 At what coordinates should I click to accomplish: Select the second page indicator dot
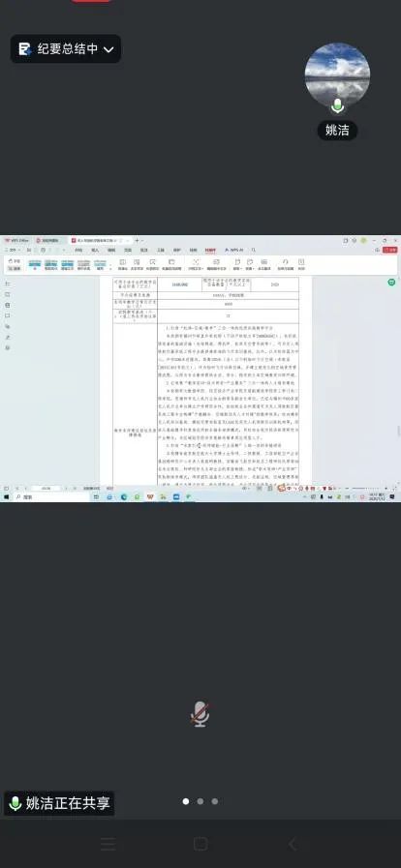point(200,801)
